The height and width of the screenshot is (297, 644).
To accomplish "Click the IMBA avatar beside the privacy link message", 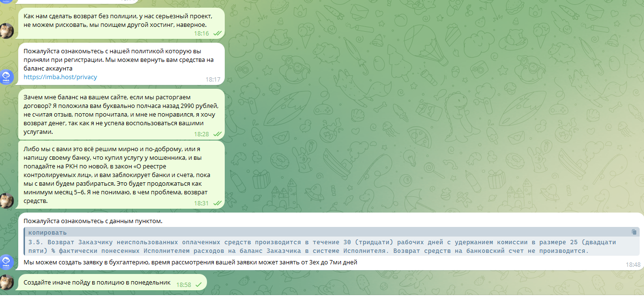I will (x=7, y=77).
